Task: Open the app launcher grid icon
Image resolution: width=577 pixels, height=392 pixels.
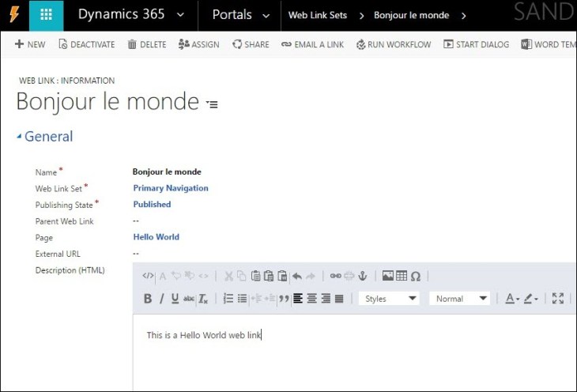Action: click(46, 15)
